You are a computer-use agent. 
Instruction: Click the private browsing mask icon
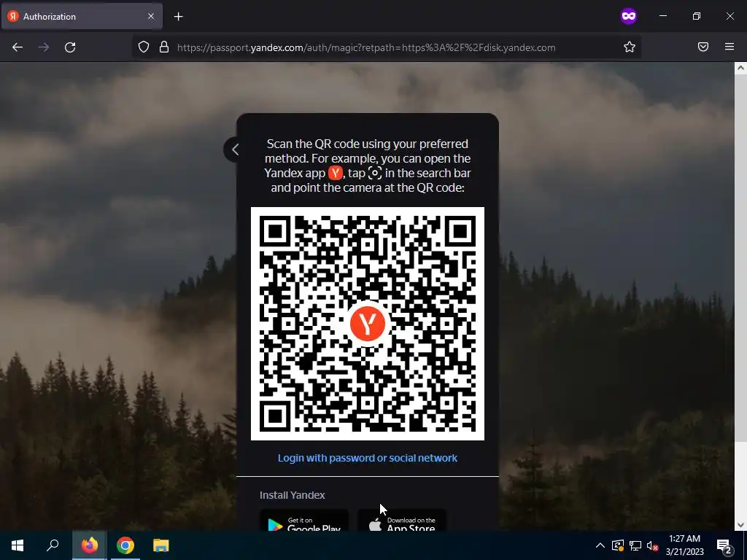tap(628, 16)
